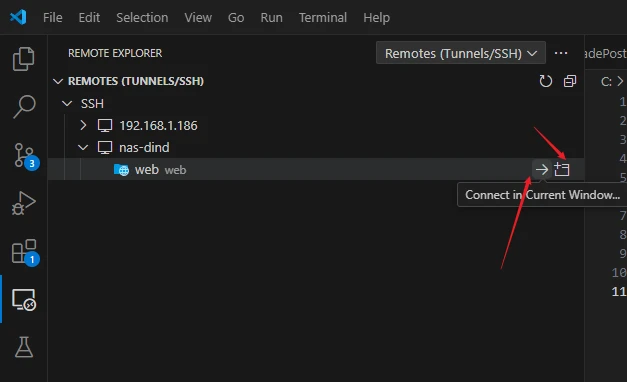Image resolution: width=627 pixels, height=382 pixels.
Task: Open the Explorer view in activity bar
Action: click(24, 59)
